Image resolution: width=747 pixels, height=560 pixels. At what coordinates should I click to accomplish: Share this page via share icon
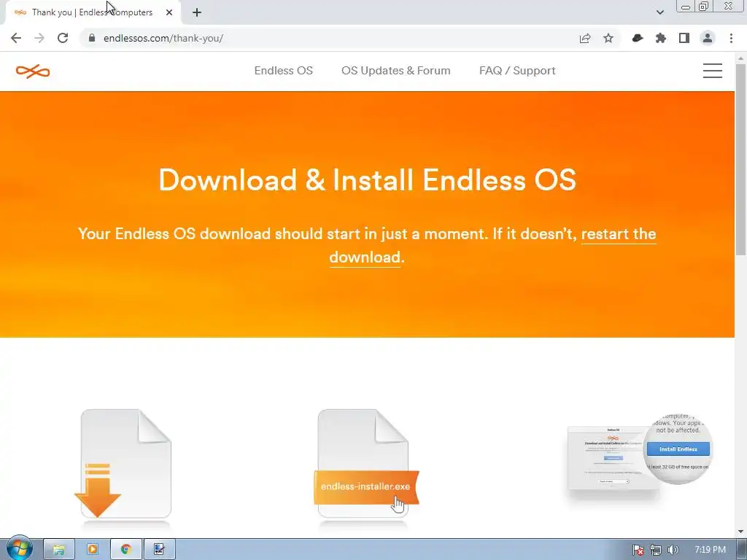click(585, 38)
